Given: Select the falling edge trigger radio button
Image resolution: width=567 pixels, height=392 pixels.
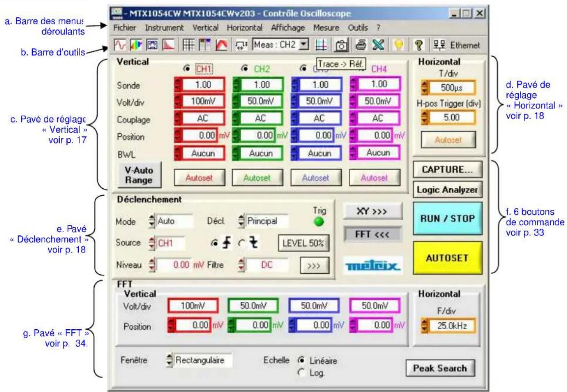Looking at the screenshot, I should pyautogui.click(x=242, y=242).
